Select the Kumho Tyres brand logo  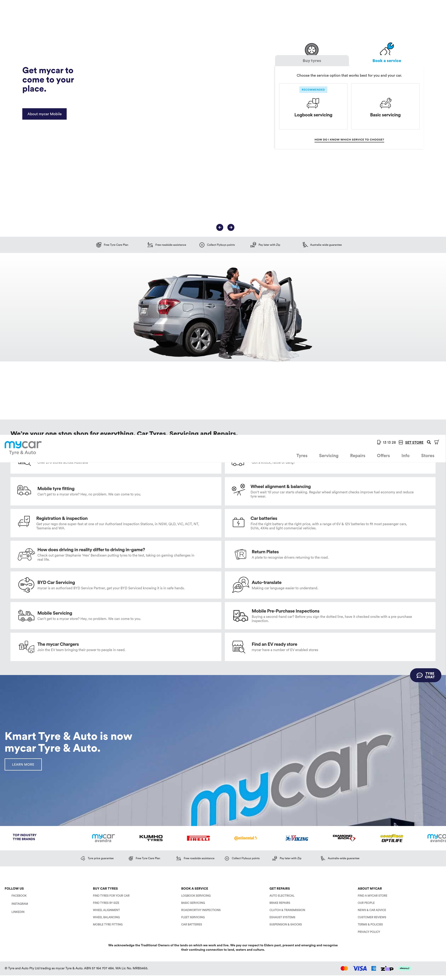coord(151,838)
